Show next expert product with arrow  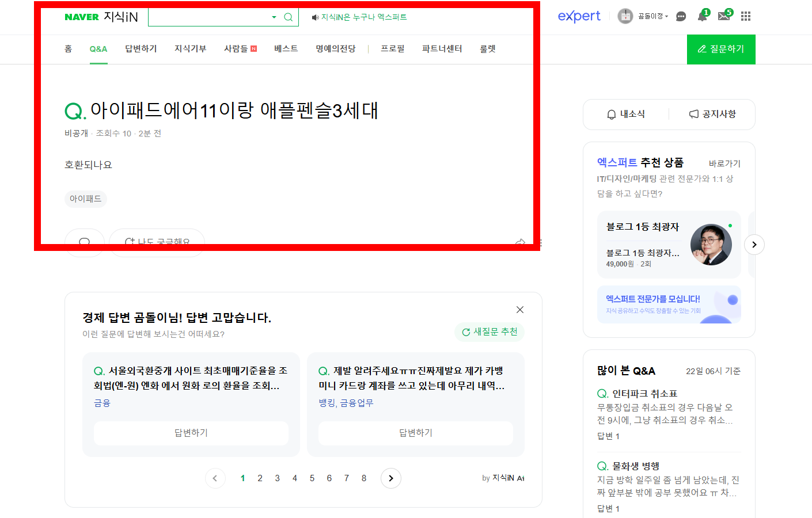pos(754,245)
